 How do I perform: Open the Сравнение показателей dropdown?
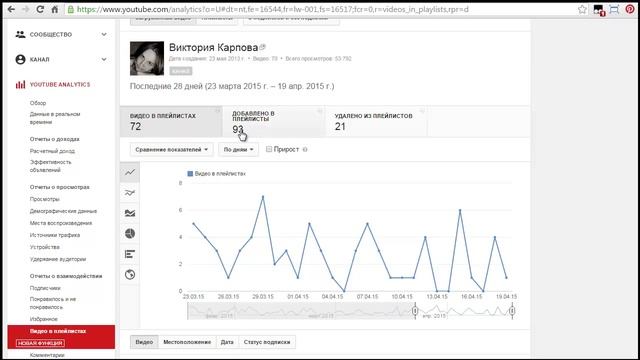tap(171, 149)
